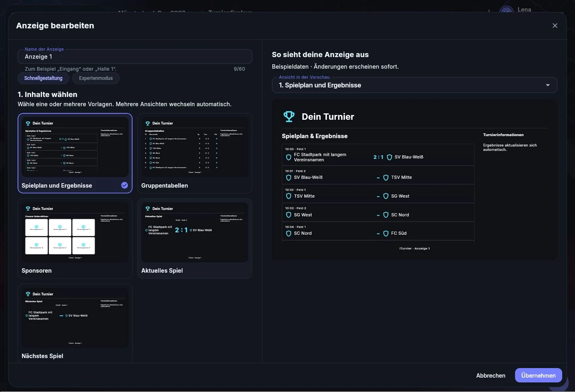Viewport: 575px width, 392px height.
Task: Select the Aktuelles Spiel template card
Action: coord(195,239)
